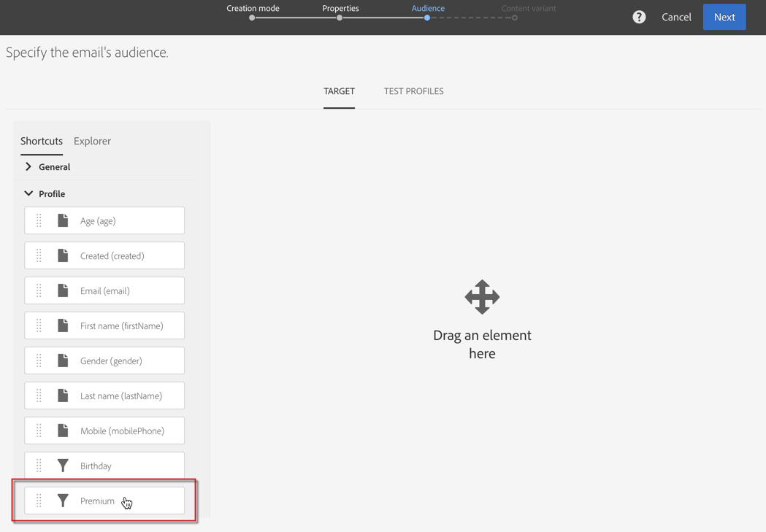Click the Gender (gender) document icon
Screen dimensions: 766x532
click(x=63, y=361)
